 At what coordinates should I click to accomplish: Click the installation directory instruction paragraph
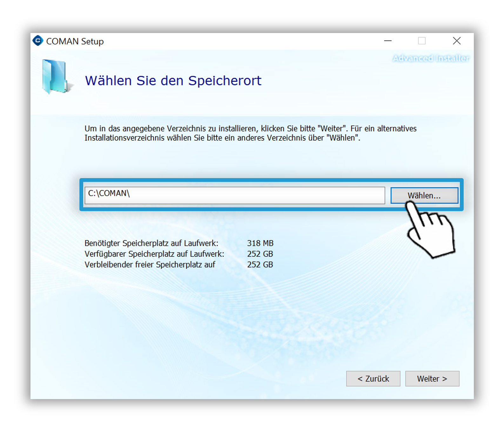click(x=250, y=133)
